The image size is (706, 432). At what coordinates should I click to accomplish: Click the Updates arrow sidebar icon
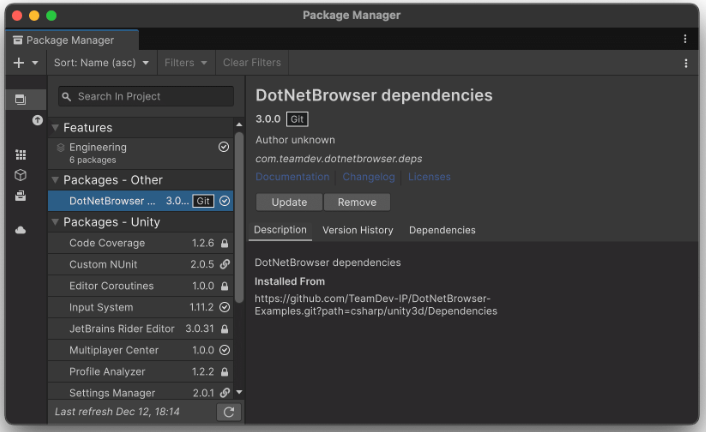pos(37,120)
